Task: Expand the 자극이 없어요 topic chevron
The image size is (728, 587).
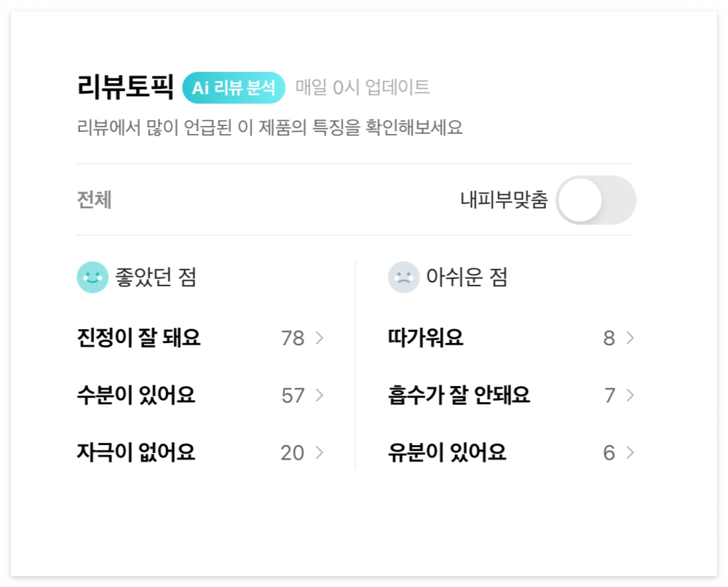Action: [x=319, y=453]
